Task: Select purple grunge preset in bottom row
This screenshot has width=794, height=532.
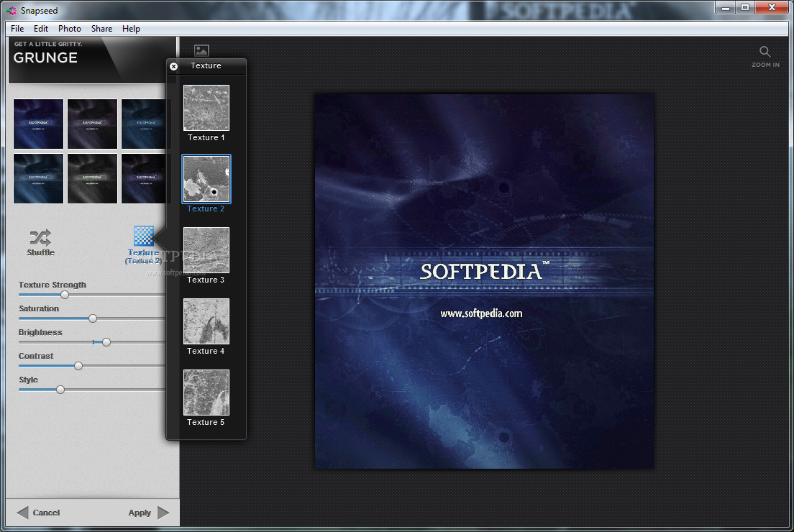Action: [144, 179]
